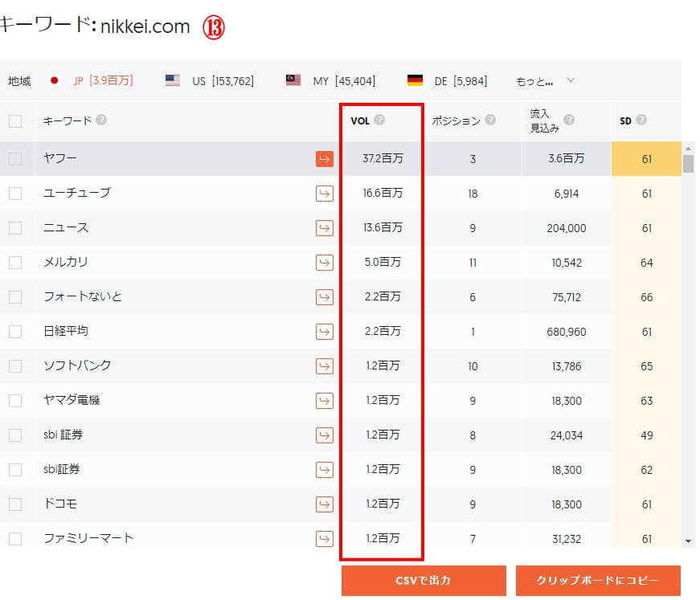Viewport: 700px width, 600px height.
Task: Open the ヤフー keyword link arrow icon
Action: tap(325, 159)
